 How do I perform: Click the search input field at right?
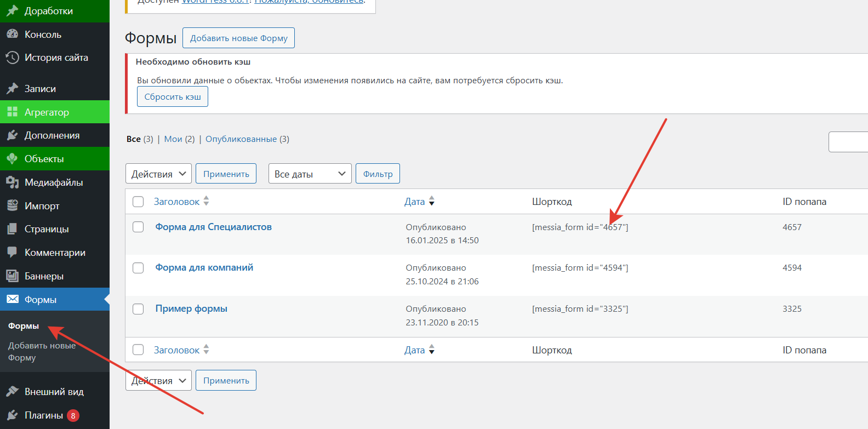[x=849, y=142]
